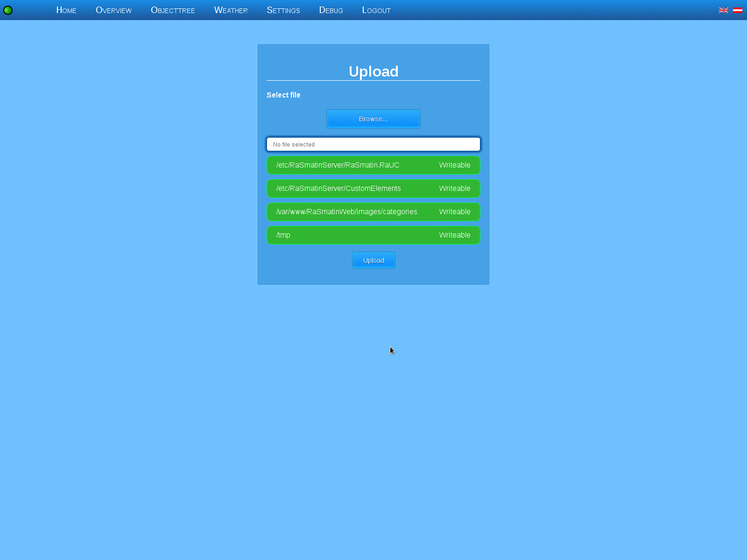747x560 pixels.
Task: Log out via the Logout link
Action: coord(376,10)
